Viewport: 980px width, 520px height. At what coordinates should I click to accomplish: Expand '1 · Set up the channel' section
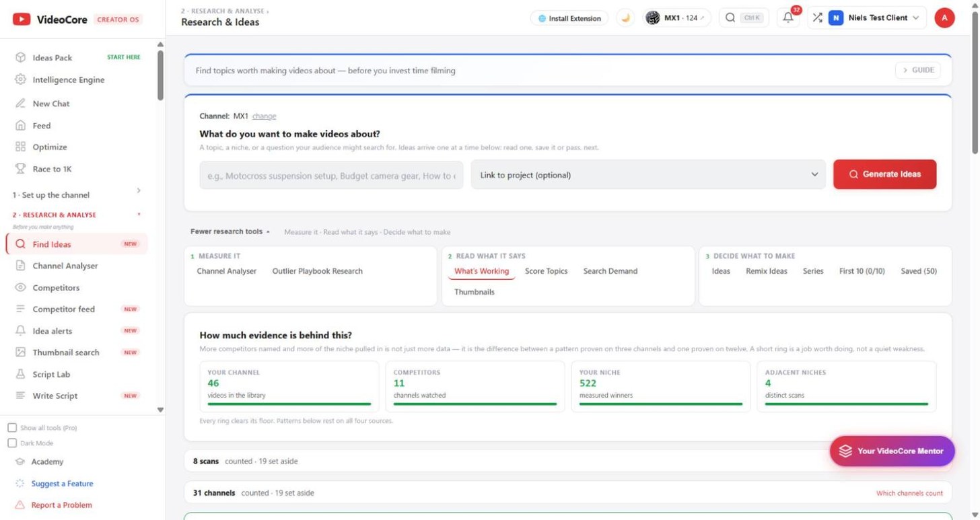77,194
